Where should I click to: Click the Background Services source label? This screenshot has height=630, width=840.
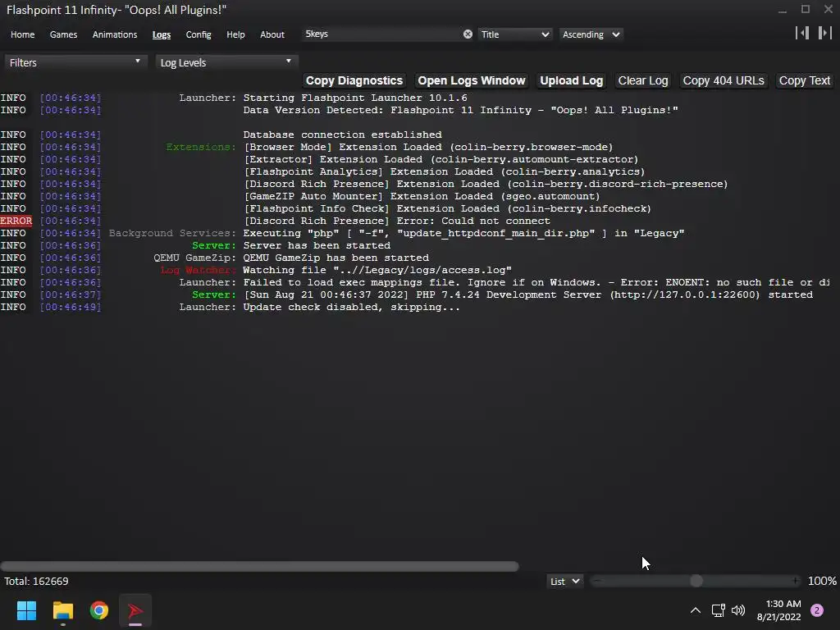click(x=172, y=233)
